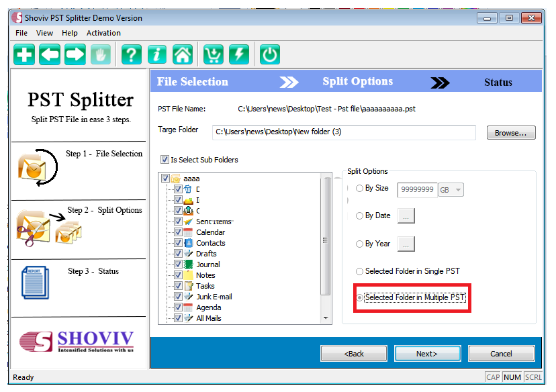This screenshot has width=556, height=392.
Task: Open the By Year selection dialog
Action: click(406, 244)
